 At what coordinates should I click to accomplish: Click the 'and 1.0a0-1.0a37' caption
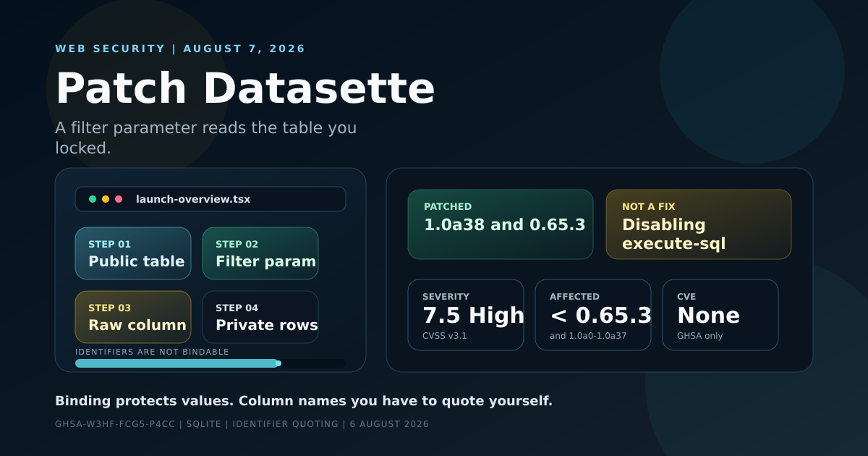(588, 336)
